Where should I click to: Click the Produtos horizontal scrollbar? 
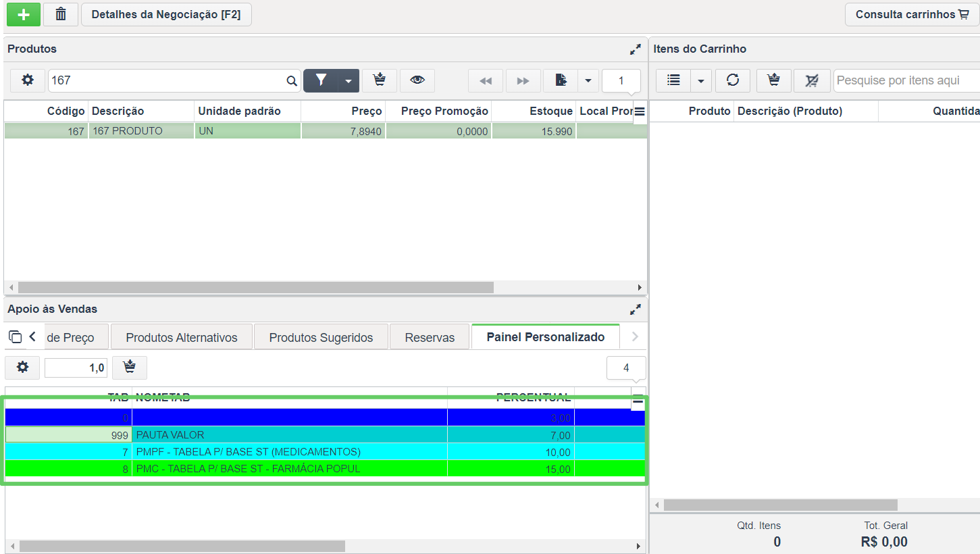[256, 288]
